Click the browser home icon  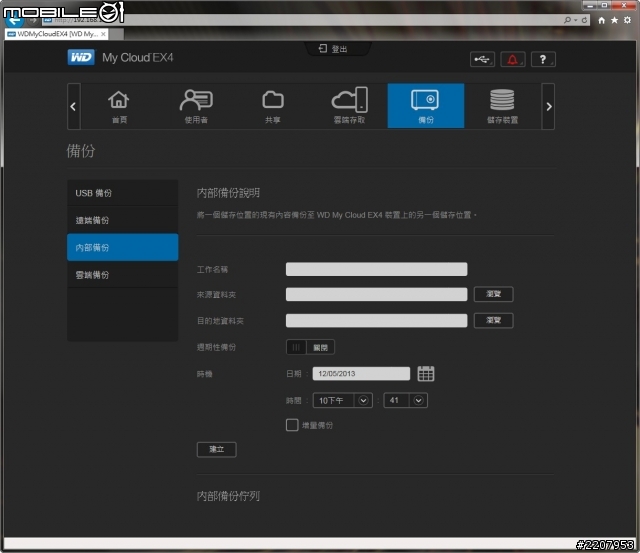click(x=602, y=20)
